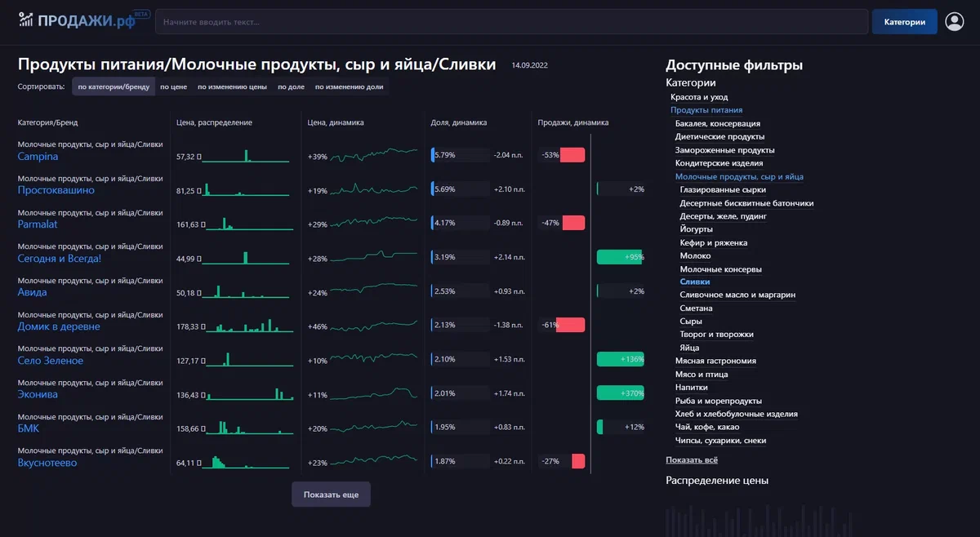The image size is (980, 537).
Task: Sort by изменению доли
Action: click(x=349, y=86)
